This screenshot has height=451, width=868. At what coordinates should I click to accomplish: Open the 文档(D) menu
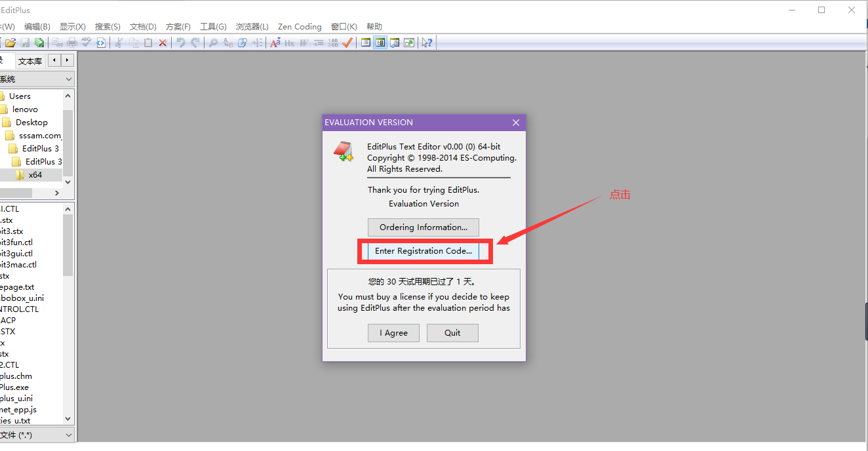(143, 27)
